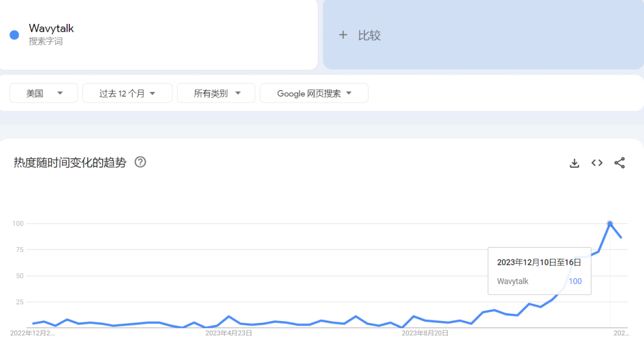Click the 2023年4月23日 axis label
This screenshot has height=358, width=644.
click(228, 333)
